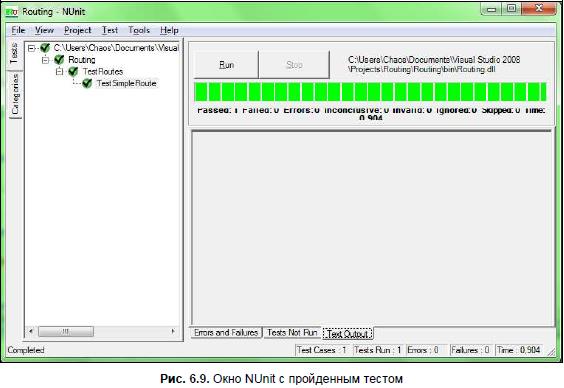The image size is (564, 388).
Task: Click the resize grip in status bar corner
Action: [x=551, y=352]
